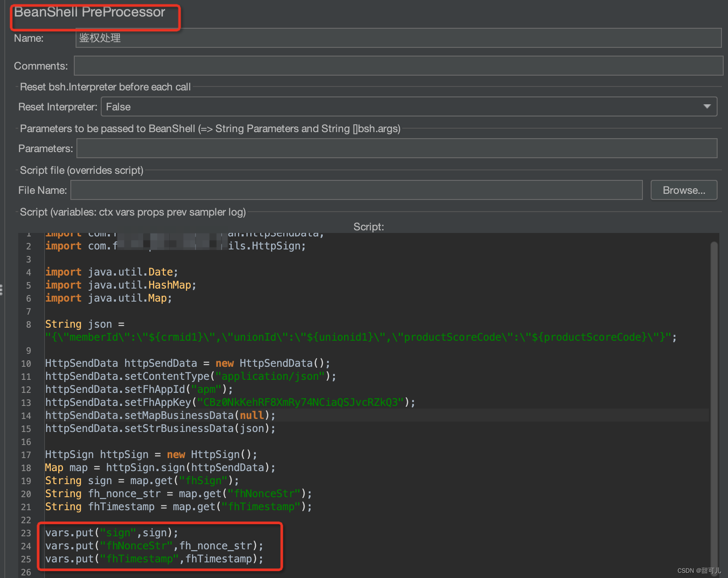Click line 'HttpSendData httpSendData = new HttpSendData();'
This screenshot has width=728, height=578.
pyautogui.click(x=188, y=363)
